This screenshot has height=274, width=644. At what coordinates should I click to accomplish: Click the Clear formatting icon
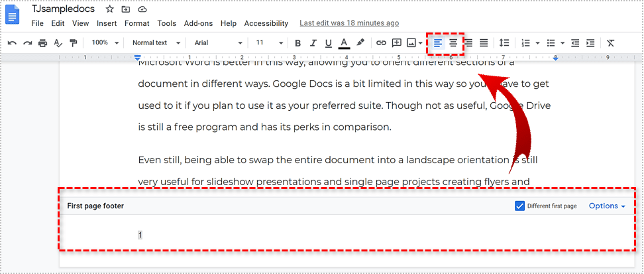pos(610,43)
